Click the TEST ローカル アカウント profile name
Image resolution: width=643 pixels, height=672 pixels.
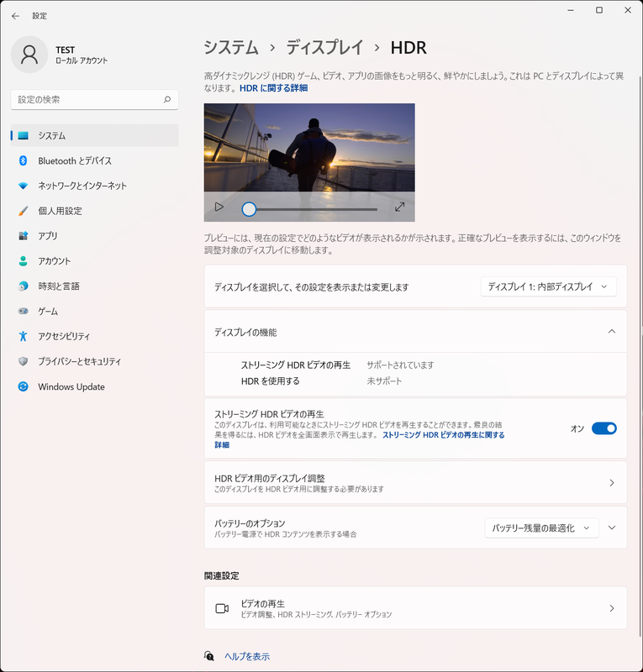[82, 55]
